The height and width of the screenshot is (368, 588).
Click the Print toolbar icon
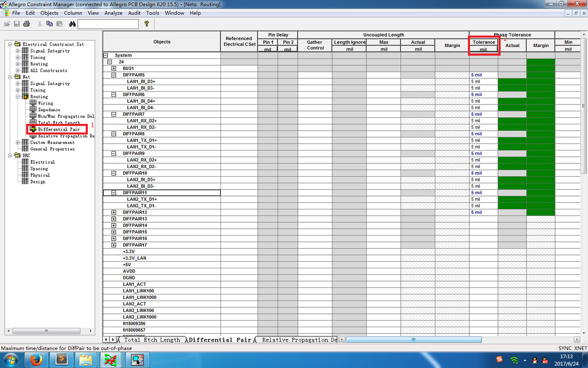coord(27,24)
